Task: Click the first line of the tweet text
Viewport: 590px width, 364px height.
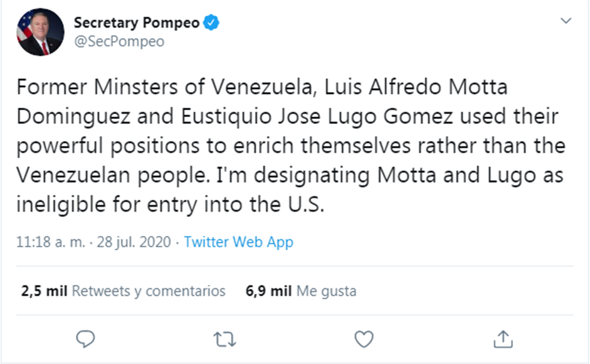Action: 262,87
